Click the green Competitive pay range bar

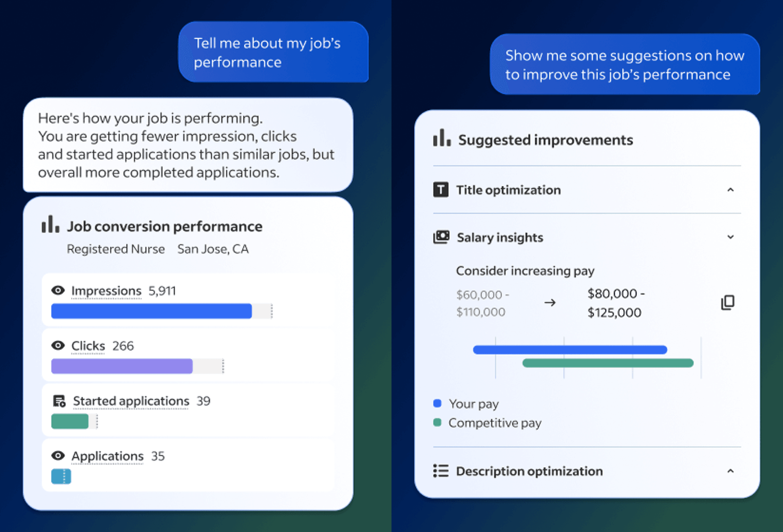[x=608, y=363]
